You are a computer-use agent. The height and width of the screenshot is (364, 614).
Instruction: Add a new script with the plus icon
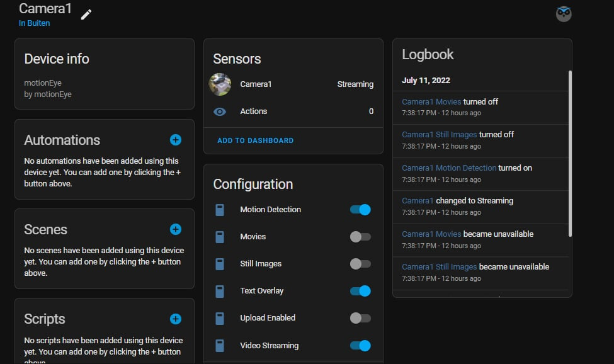click(x=176, y=319)
